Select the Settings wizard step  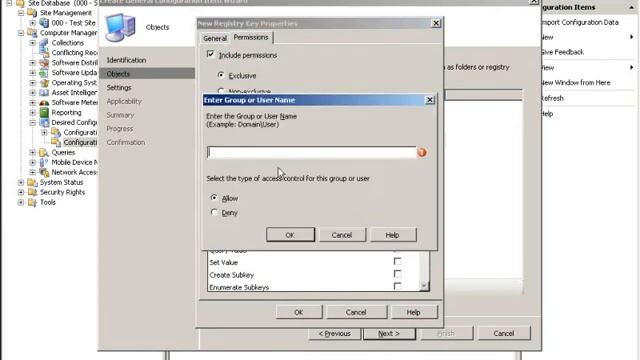119,87
